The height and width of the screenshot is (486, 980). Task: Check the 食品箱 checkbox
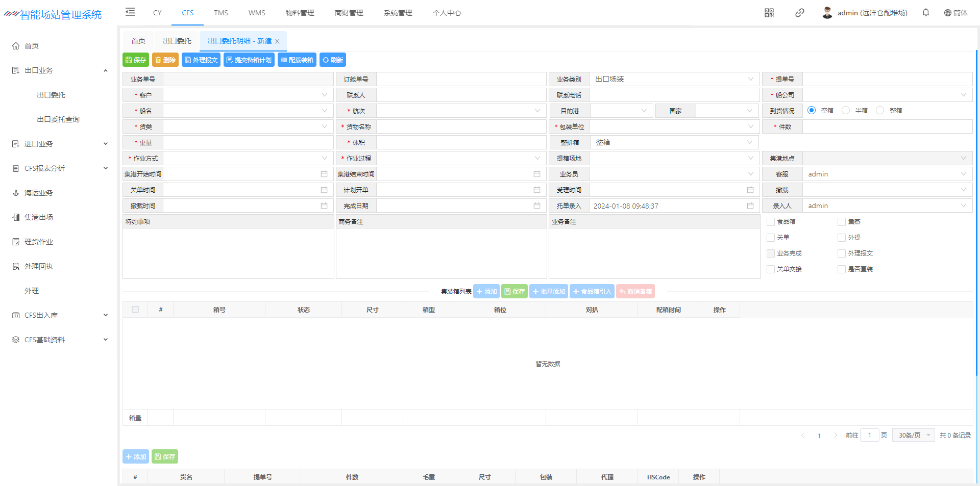pyautogui.click(x=771, y=222)
